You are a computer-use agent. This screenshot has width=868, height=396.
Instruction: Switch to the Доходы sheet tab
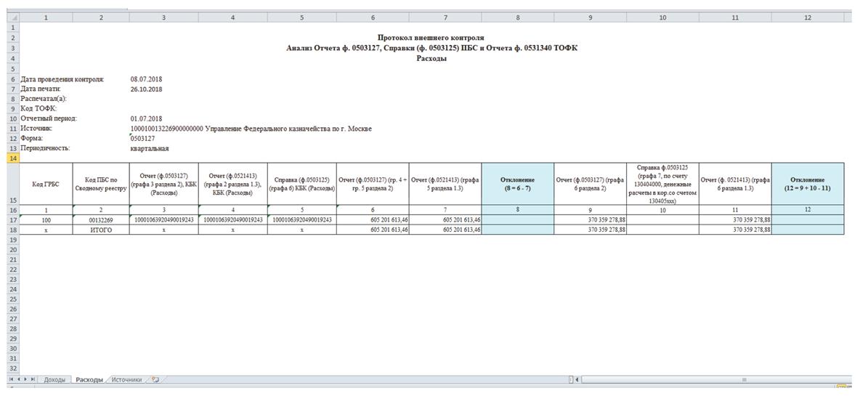[x=54, y=379]
